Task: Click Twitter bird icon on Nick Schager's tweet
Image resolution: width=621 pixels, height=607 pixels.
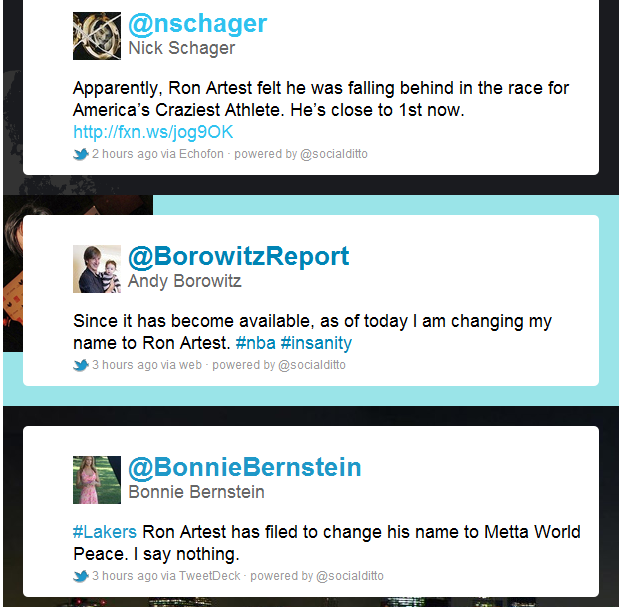Action: [x=81, y=155]
